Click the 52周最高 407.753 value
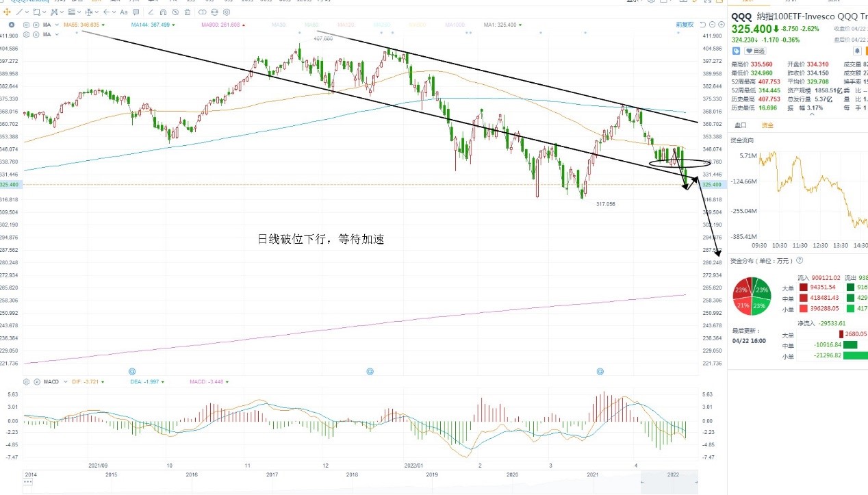The height and width of the screenshot is (495, 868). click(769, 82)
